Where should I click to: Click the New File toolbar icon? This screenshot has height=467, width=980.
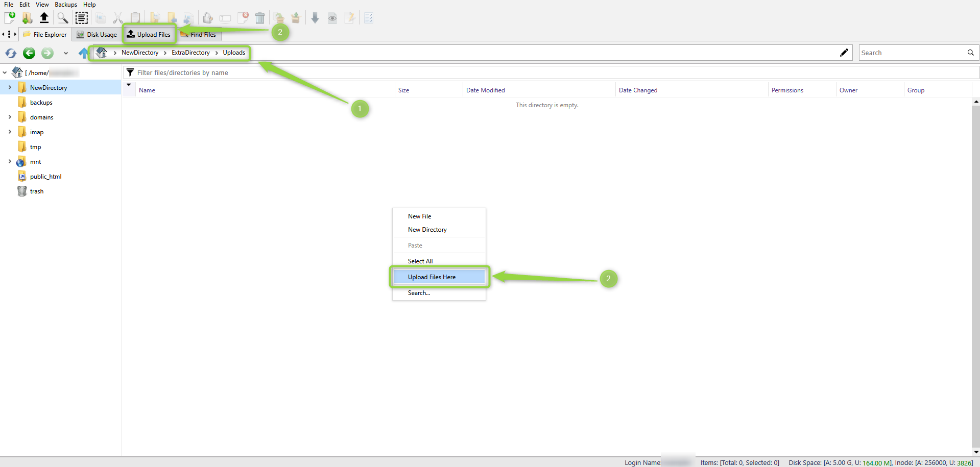tap(10, 18)
